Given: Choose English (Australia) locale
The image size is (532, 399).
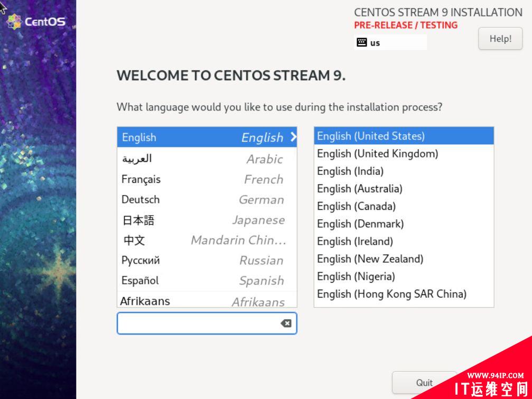Looking at the screenshot, I should click(x=404, y=189).
